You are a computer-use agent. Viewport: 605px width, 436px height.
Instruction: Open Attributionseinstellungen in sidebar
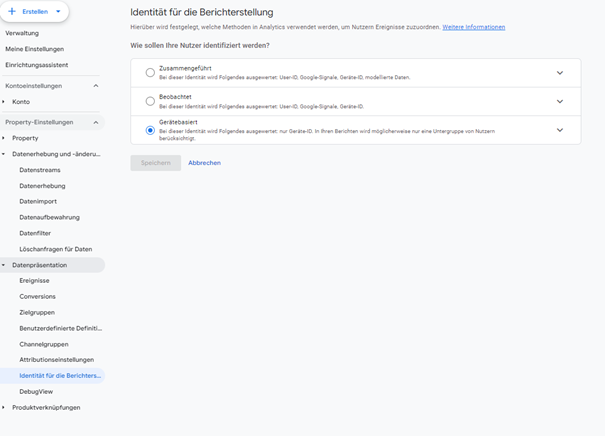coord(56,359)
